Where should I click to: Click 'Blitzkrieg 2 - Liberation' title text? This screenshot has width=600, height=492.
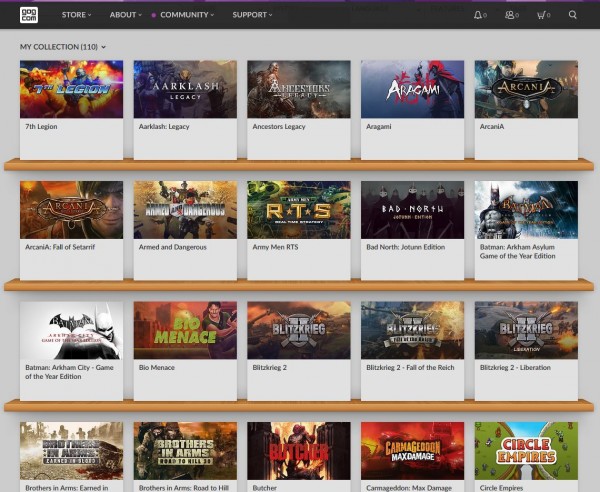(x=515, y=367)
